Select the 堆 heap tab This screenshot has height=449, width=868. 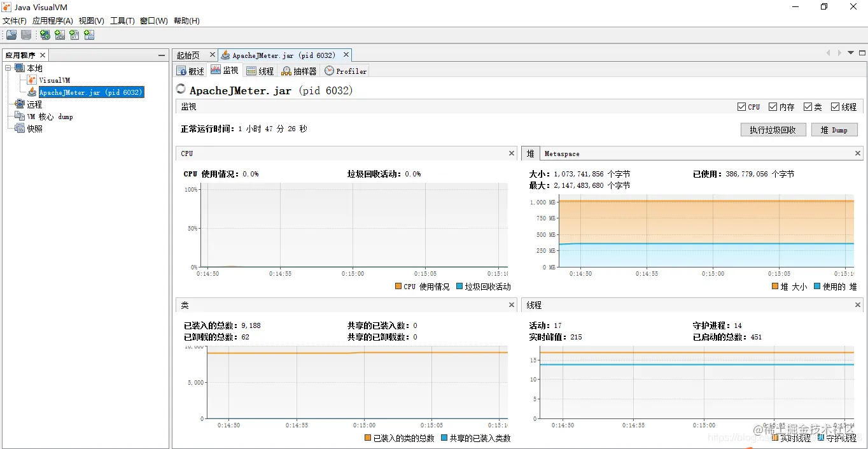pyautogui.click(x=530, y=153)
